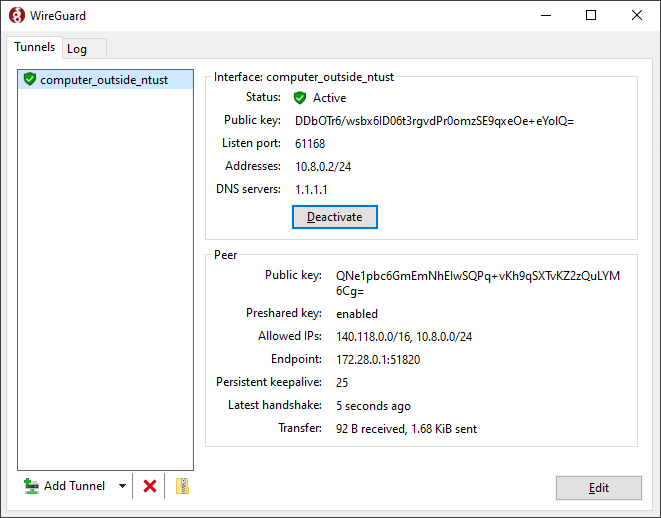The image size is (661, 518).
Task: Deactivate the active tunnel
Action: (335, 217)
